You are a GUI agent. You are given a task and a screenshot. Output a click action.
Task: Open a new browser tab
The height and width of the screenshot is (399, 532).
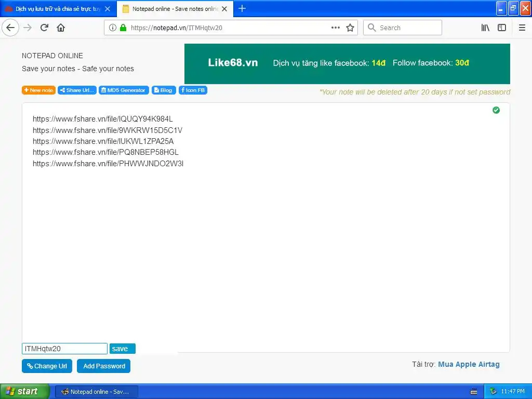click(x=242, y=8)
